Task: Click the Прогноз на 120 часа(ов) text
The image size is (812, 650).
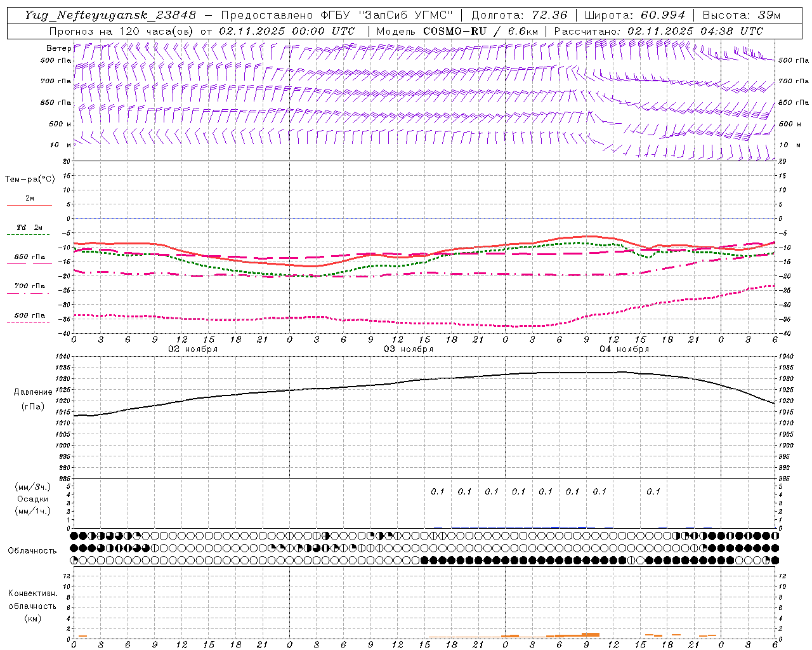Action: [x=122, y=31]
